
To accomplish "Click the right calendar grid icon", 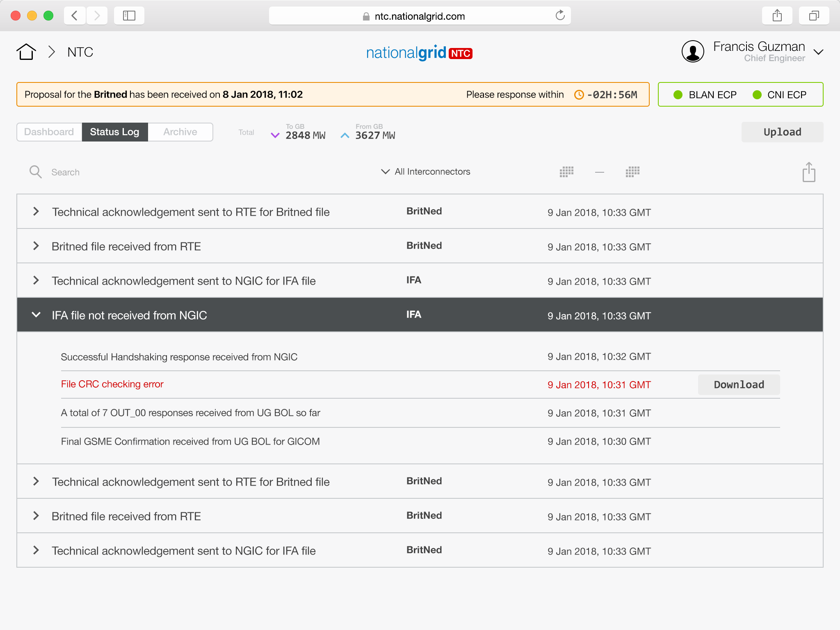I will click(632, 172).
